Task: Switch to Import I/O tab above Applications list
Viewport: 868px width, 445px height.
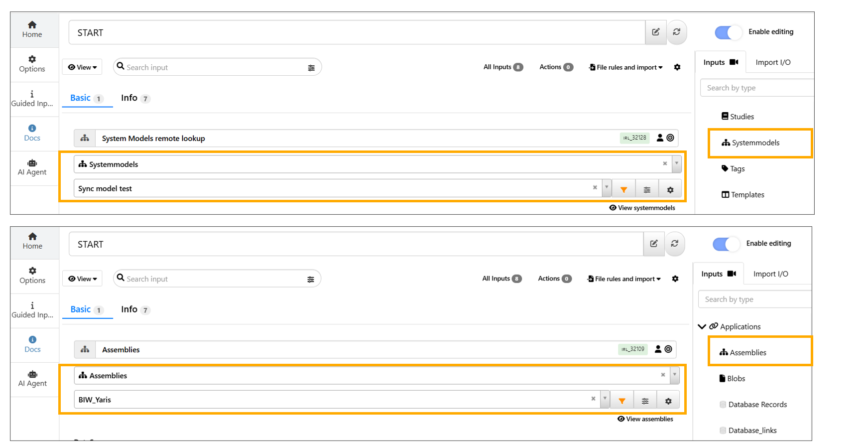Action: 770,274
